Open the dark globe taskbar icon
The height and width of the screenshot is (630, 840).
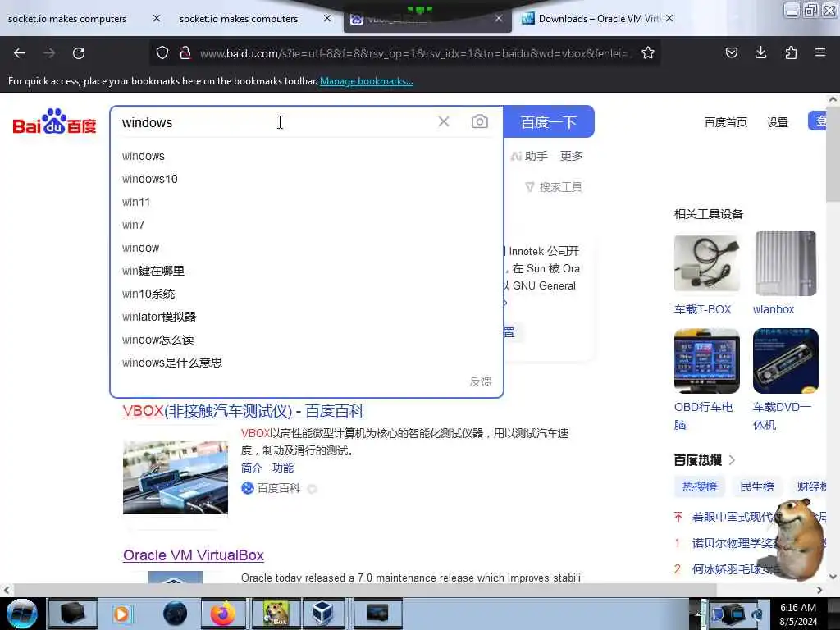(176, 614)
